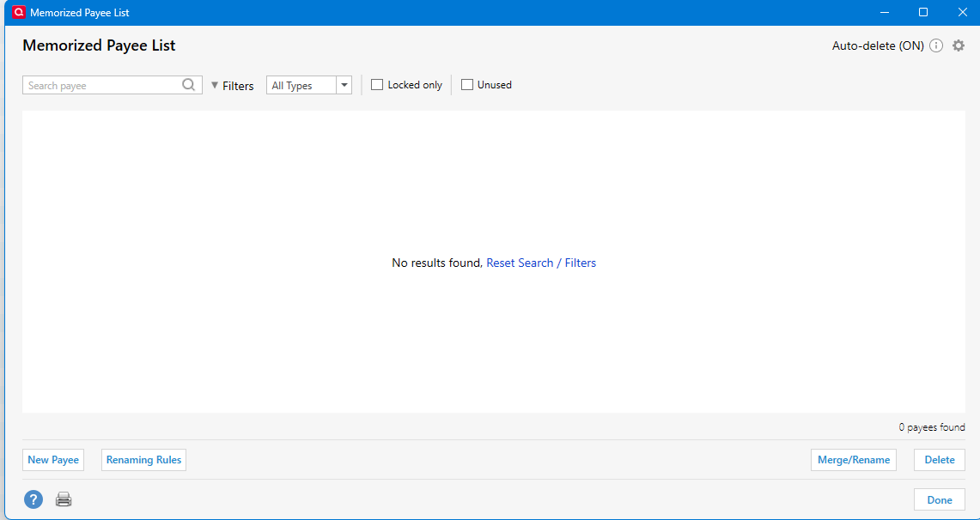
Task: Open the Auto-delete info icon
Action: click(935, 45)
